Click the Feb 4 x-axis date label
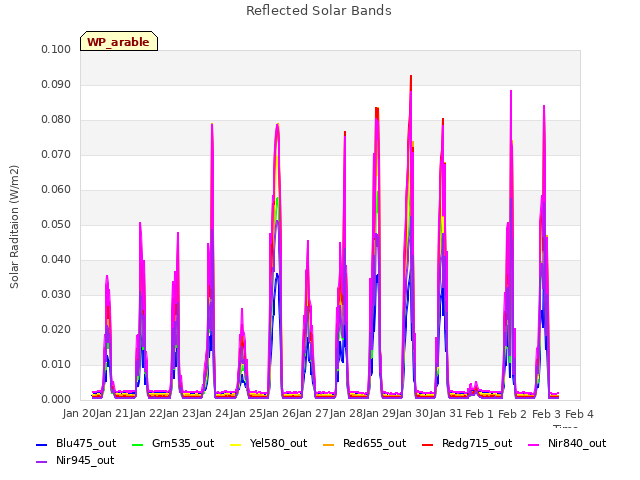Viewport: 640px width, 480px height. pyautogui.click(x=579, y=414)
